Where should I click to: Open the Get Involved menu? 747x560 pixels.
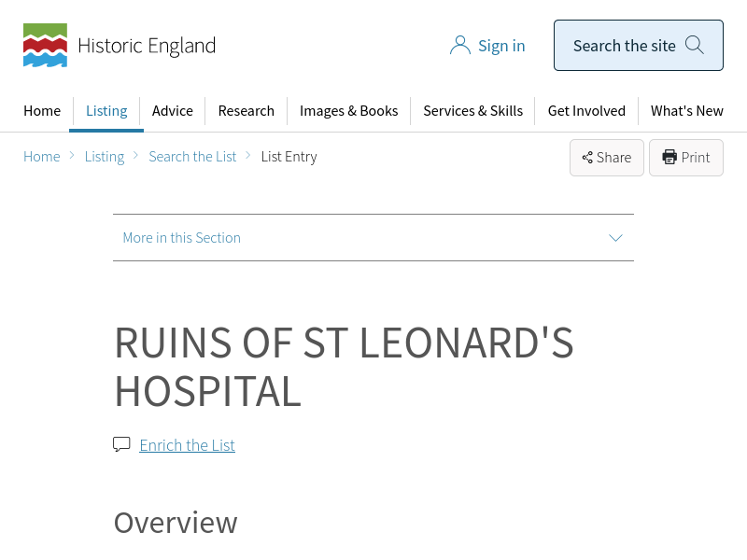[586, 111]
